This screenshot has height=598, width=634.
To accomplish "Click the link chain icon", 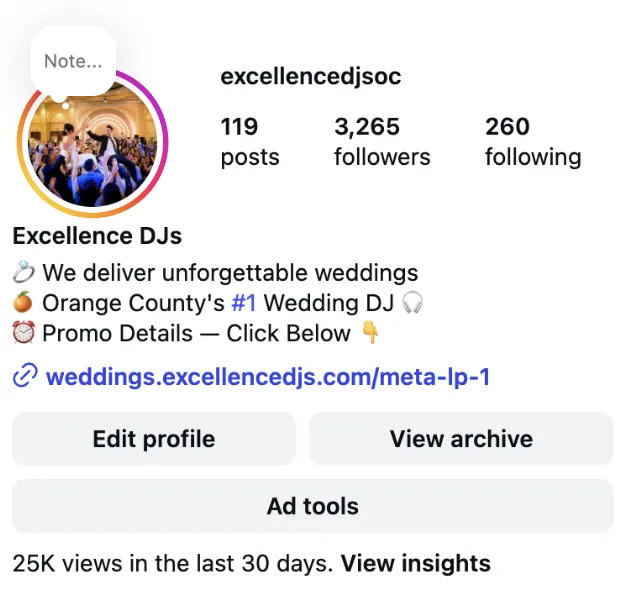I will (25, 376).
